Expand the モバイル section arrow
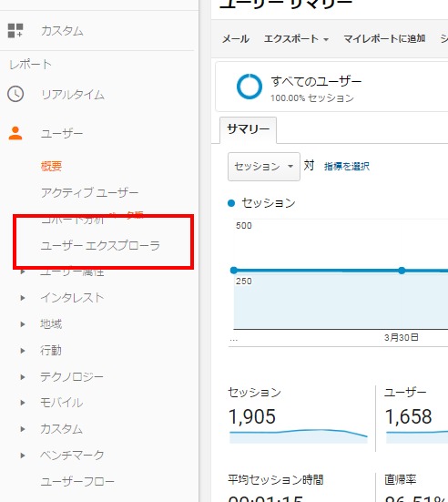This screenshot has width=448, height=502. coord(23,403)
